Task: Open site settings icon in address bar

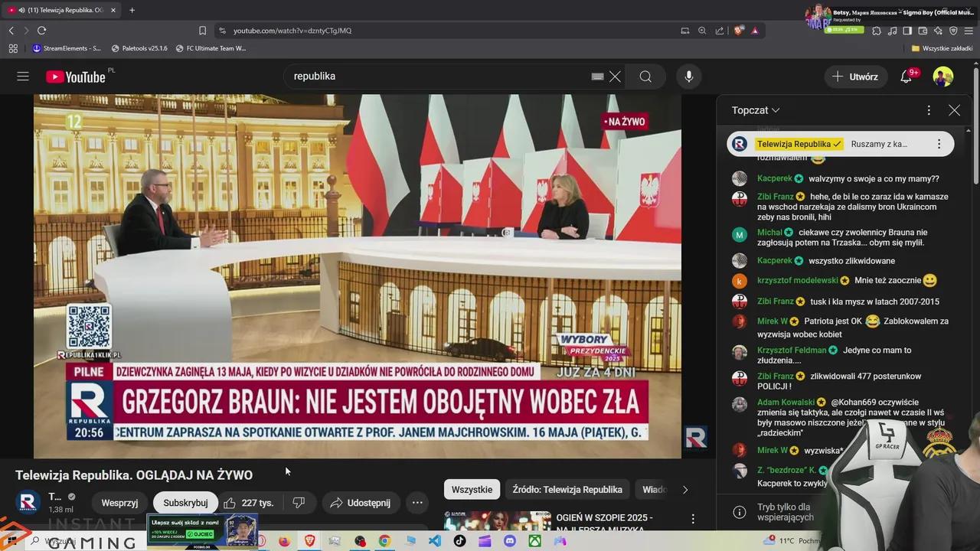Action: 222,31
